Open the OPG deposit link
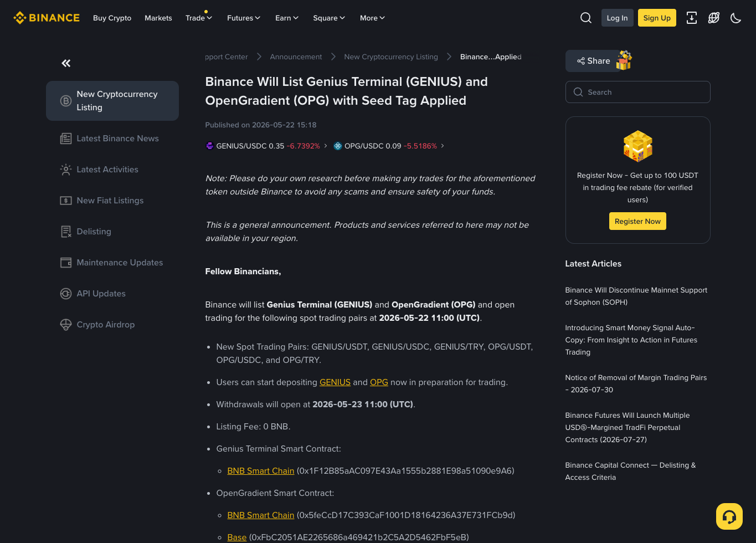The width and height of the screenshot is (756, 543). [379, 382]
